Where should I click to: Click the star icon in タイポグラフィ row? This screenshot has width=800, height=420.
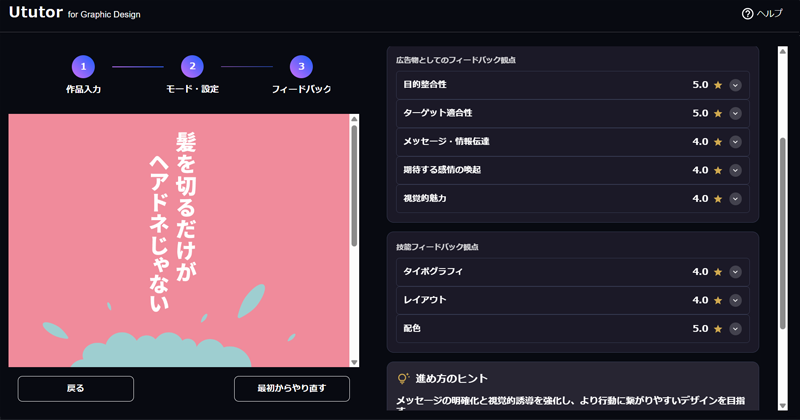pos(717,272)
